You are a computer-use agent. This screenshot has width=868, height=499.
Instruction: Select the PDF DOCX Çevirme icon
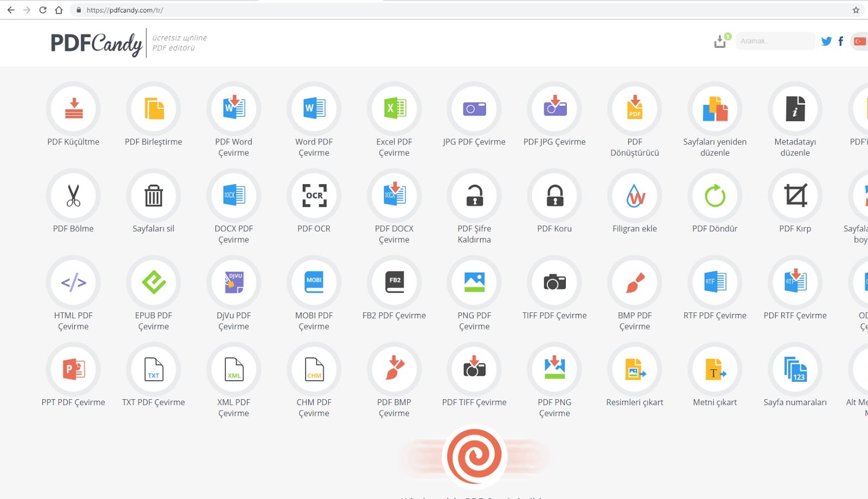point(394,195)
